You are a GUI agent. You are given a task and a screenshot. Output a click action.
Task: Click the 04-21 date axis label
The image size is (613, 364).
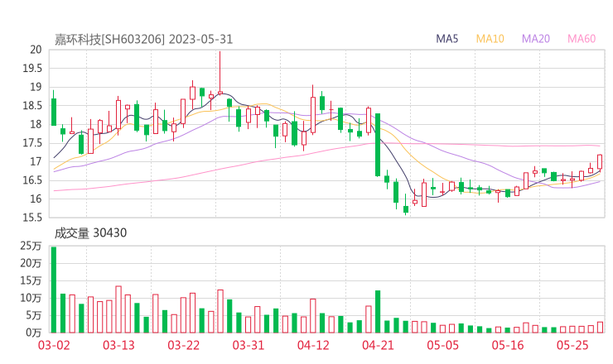[378, 345]
